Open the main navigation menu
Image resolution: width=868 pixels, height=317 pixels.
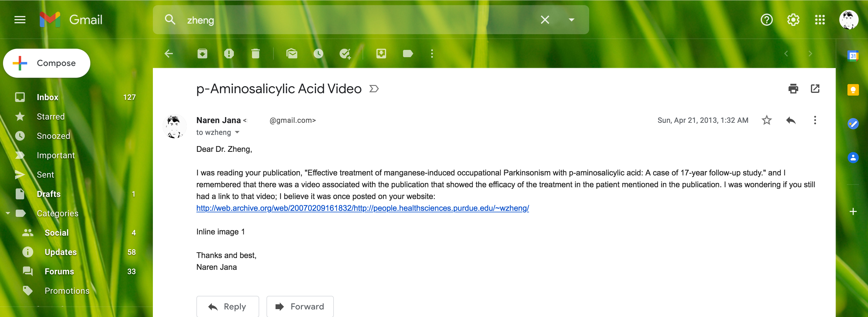(19, 20)
